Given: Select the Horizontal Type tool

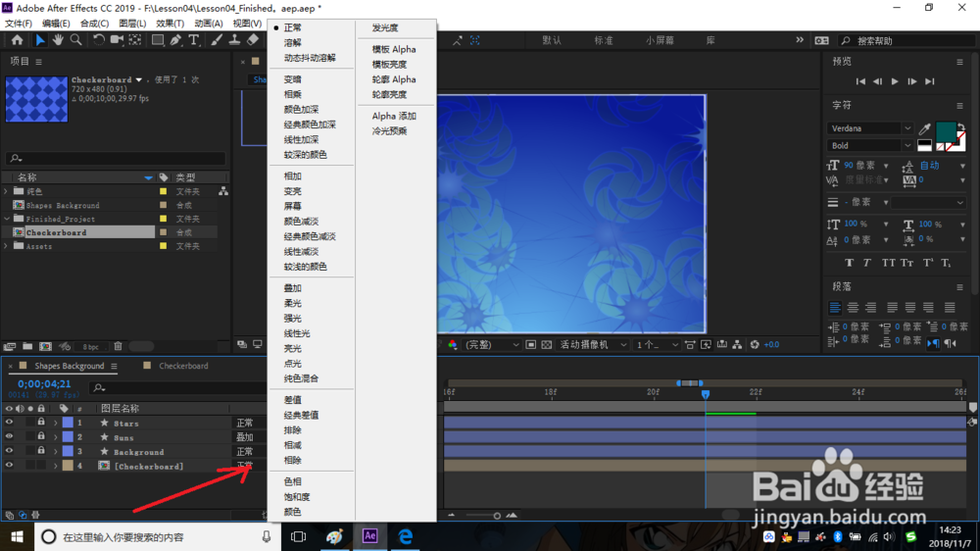Looking at the screenshot, I should click(194, 40).
